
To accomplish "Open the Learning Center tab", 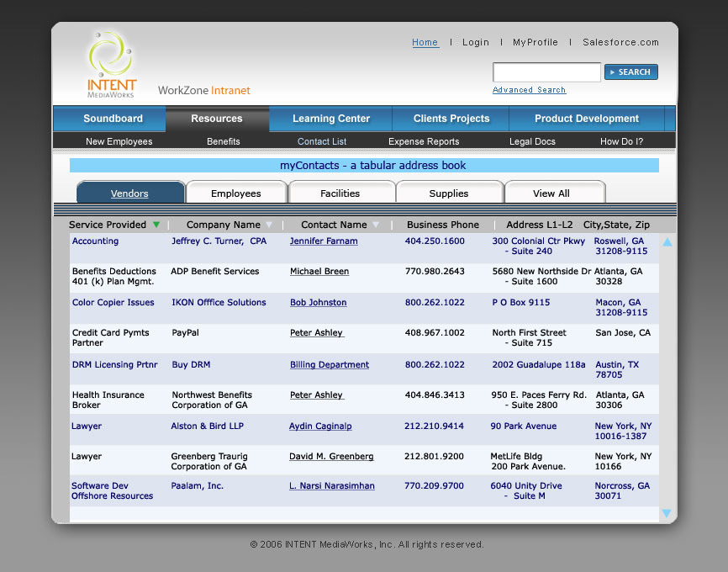I will point(330,119).
